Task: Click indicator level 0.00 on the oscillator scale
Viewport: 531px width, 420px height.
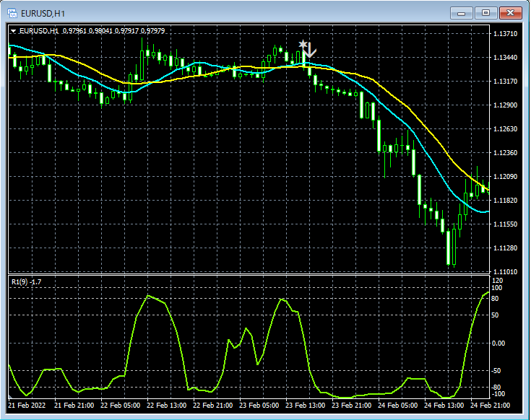Action: (x=498, y=344)
